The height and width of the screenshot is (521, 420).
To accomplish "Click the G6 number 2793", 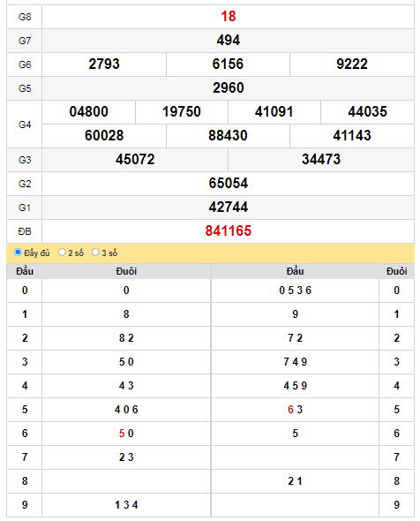I will click(104, 64).
